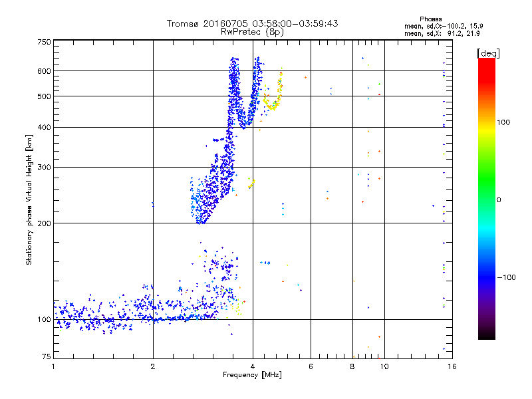Click the x-axis tick label "2"
The image size is (532, 399).
[x=153, y=366]
